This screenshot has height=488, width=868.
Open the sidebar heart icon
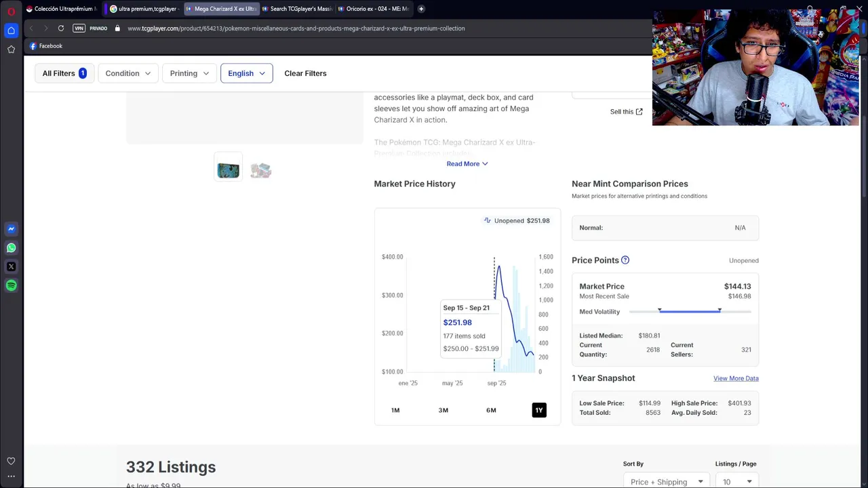tap(11, 461)
